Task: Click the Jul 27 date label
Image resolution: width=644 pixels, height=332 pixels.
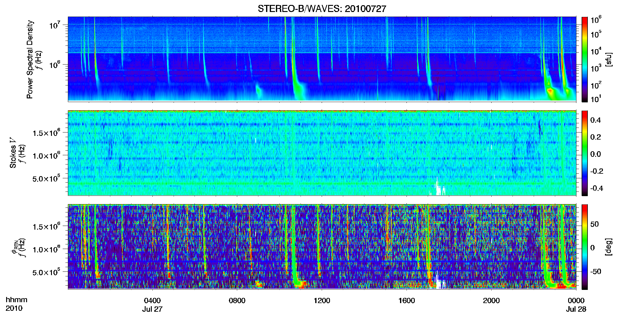Action: [152, 309]
